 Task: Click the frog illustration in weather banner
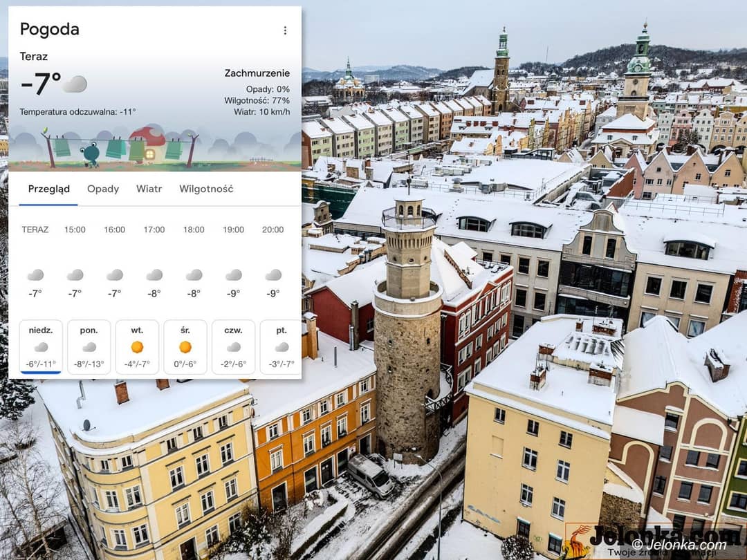coord(90,153)
